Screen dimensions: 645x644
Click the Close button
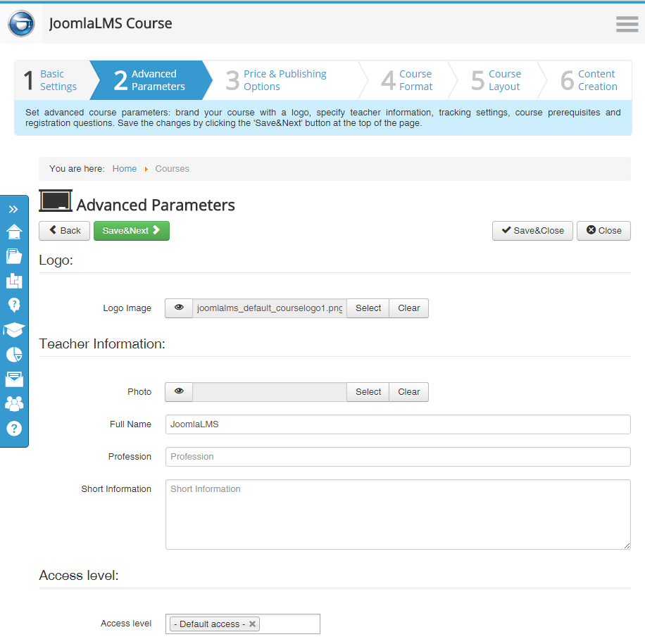coord(603,231)
